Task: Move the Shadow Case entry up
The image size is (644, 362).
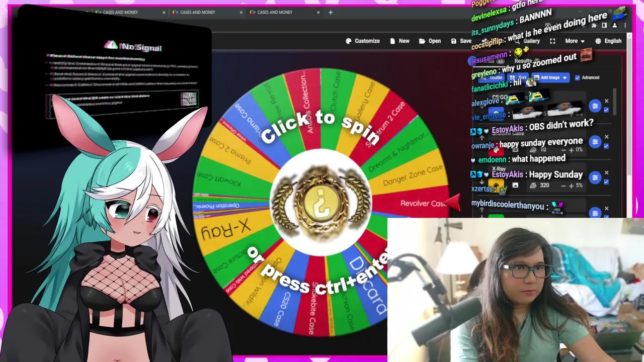Action: 481,138
